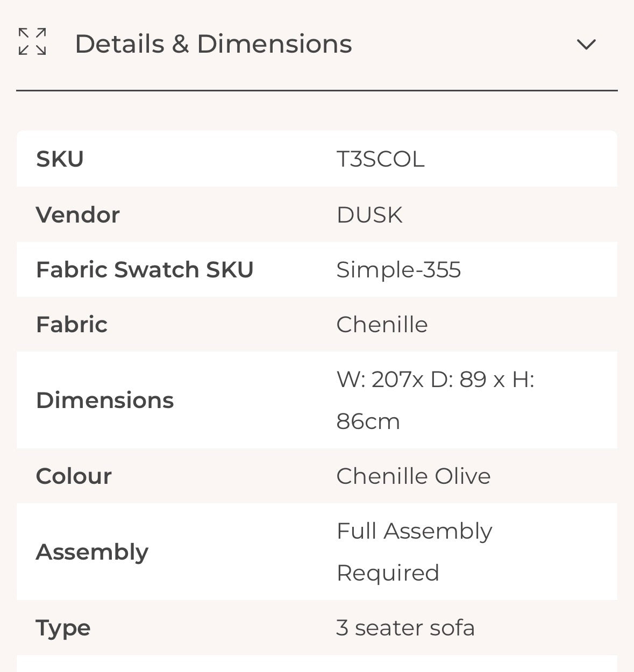Click the Dimensions row label
Screen dimensions: 634x672
[x=105, y=401]
